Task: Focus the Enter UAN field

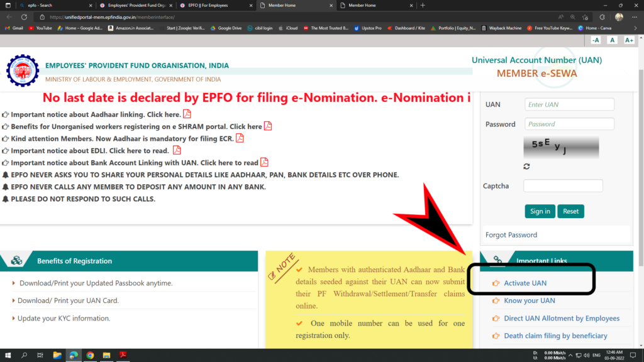Action: (x=569, y=104)
